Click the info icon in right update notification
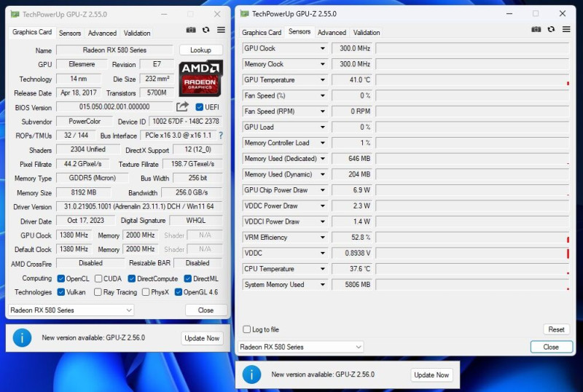Screen dimensions: 583x392 pyautogui.click(x=251, y=375)
